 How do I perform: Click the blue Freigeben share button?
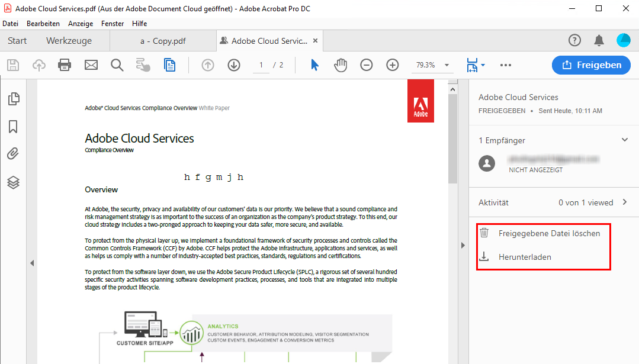(591, 65)
